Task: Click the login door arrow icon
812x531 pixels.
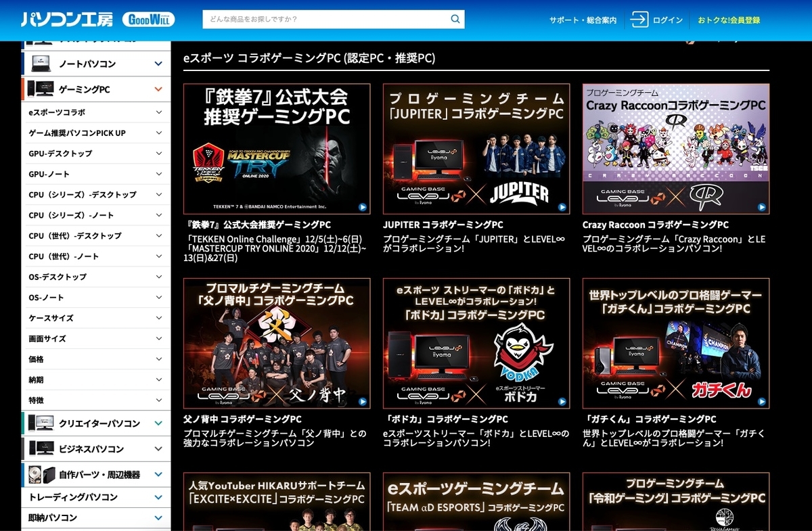Action: click(x=639, y=20)
